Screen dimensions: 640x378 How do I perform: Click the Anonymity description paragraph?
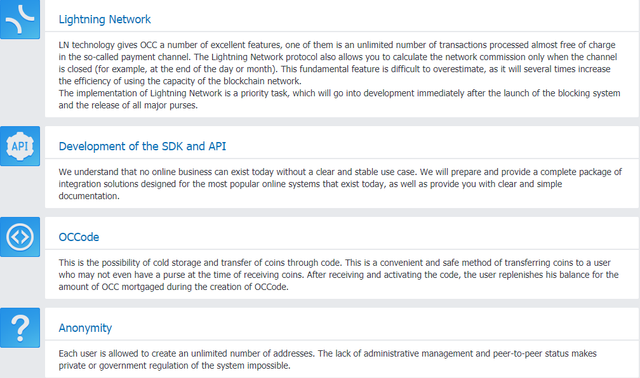327,359
